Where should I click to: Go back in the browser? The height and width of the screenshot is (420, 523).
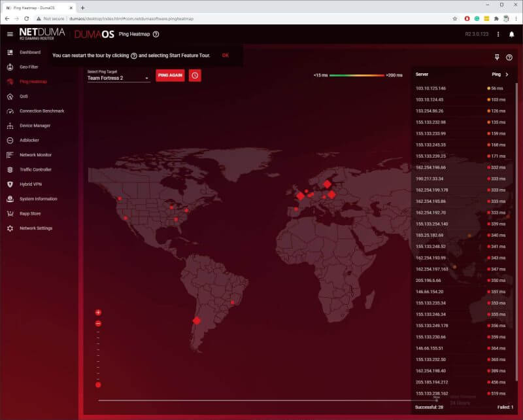tap(7, 19)
